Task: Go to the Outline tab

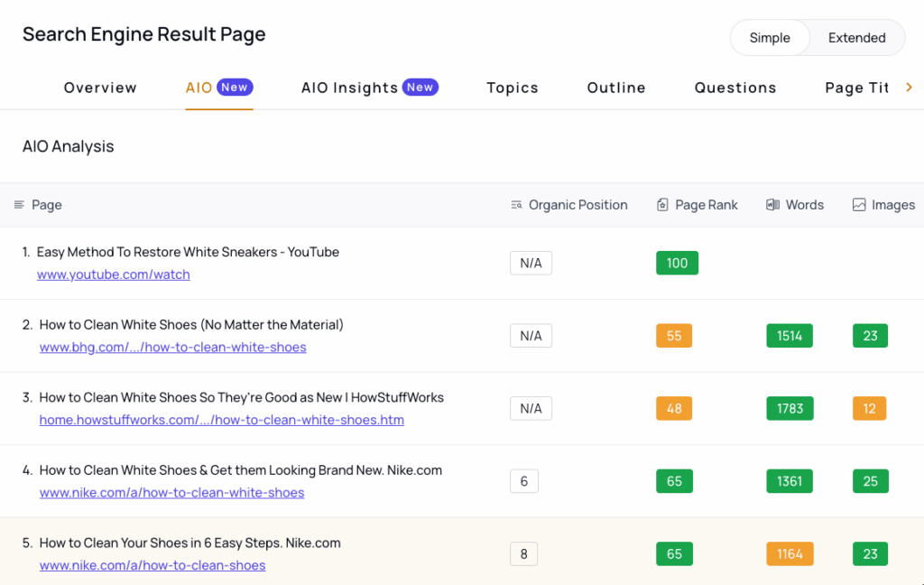Action: [x=616, y=88]
